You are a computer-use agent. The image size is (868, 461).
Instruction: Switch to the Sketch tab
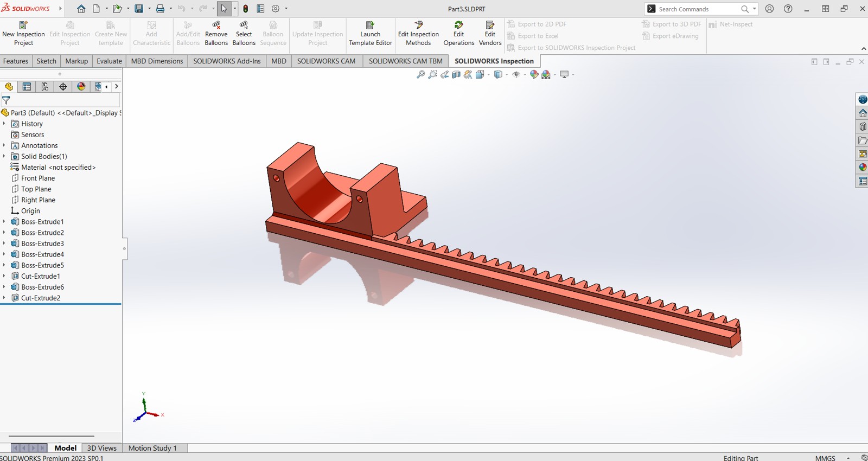point(46,61)
